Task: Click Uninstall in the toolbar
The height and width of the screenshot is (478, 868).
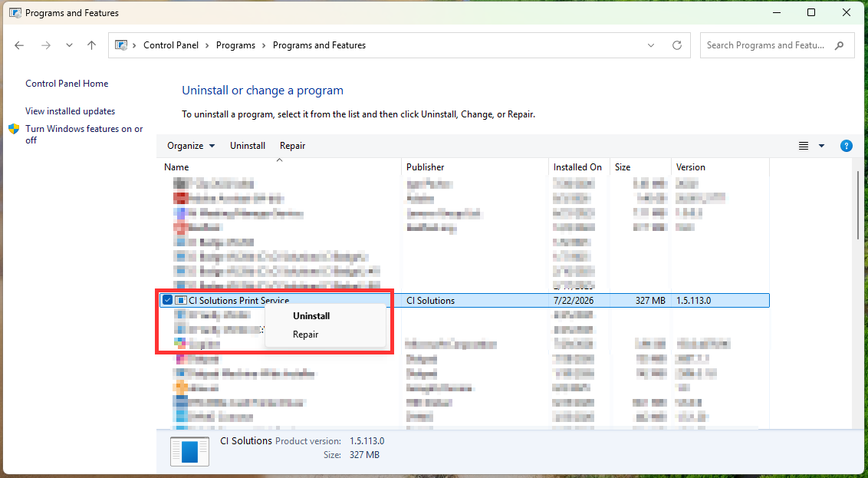Action: click(x=248, y=146)
